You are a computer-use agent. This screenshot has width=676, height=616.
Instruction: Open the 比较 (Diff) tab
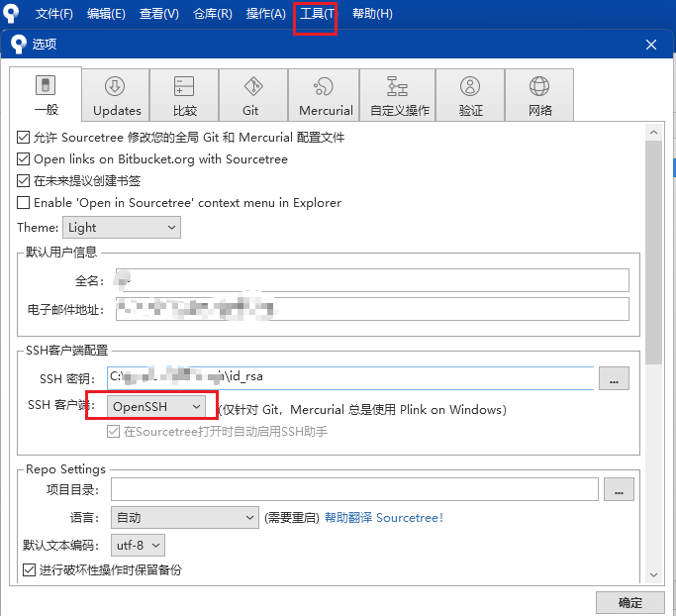click(184, 95)
